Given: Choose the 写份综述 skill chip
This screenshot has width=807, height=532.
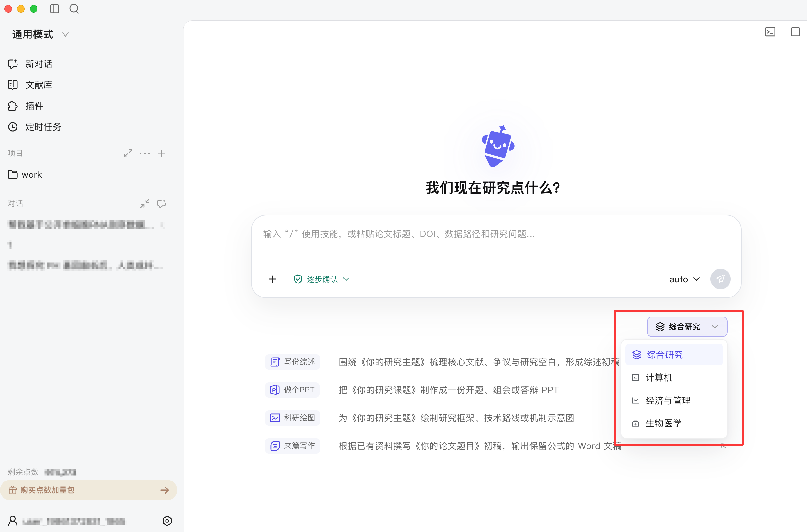Looking at the screenshot, I should point(292,362).
